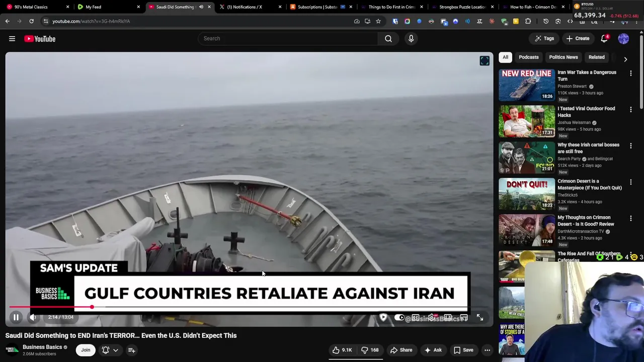The width and height of the screenshot is (644, 362).
Task: Open options for Irish cartel bosses video
Action: (631, 146)
